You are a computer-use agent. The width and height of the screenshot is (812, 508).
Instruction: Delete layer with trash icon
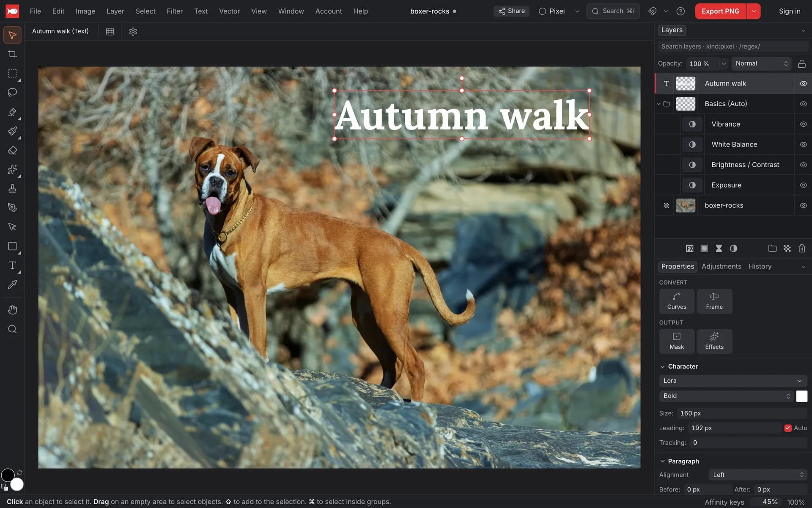(x=801, y=248)
